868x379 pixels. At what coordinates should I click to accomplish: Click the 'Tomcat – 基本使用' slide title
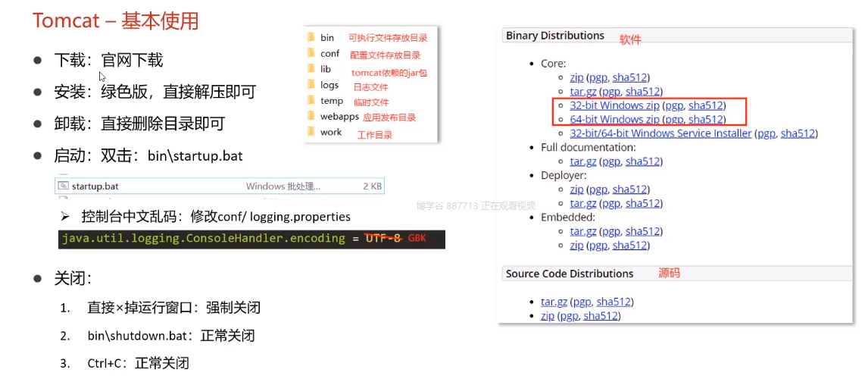point(116,21)
